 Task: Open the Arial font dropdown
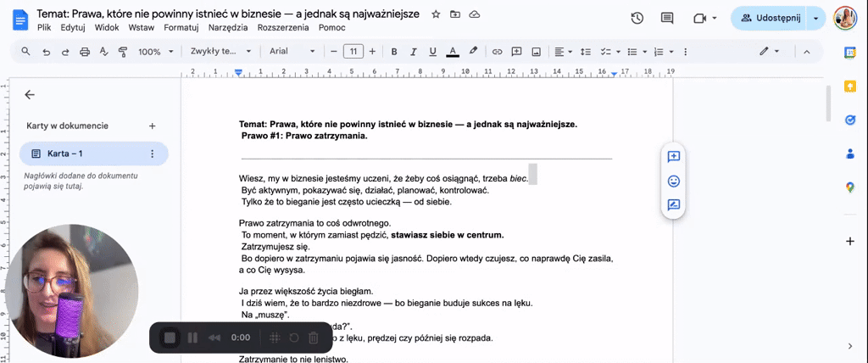click(292, 52)
